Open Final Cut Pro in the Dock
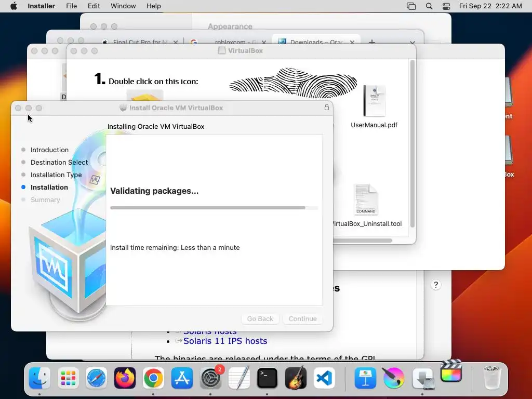Image resolution: width=532 pixels, height=399 pixels. click(x=451, y=371)
